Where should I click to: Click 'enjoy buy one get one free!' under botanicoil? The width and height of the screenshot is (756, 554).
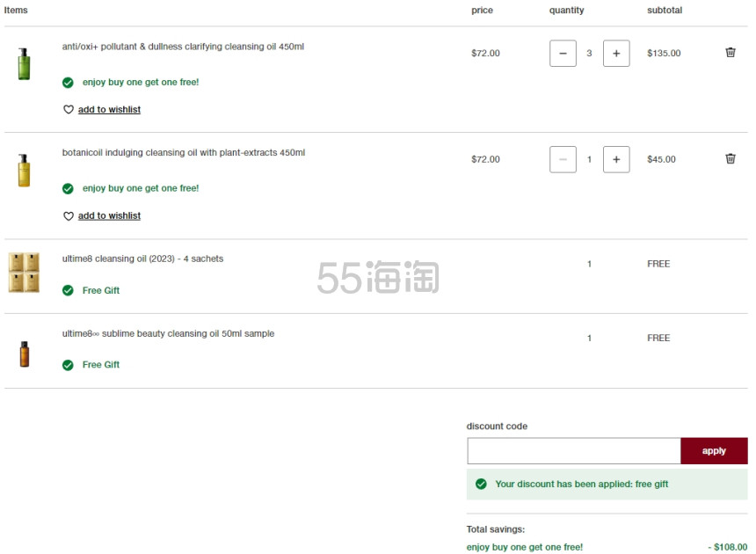[x=141, y=188]
